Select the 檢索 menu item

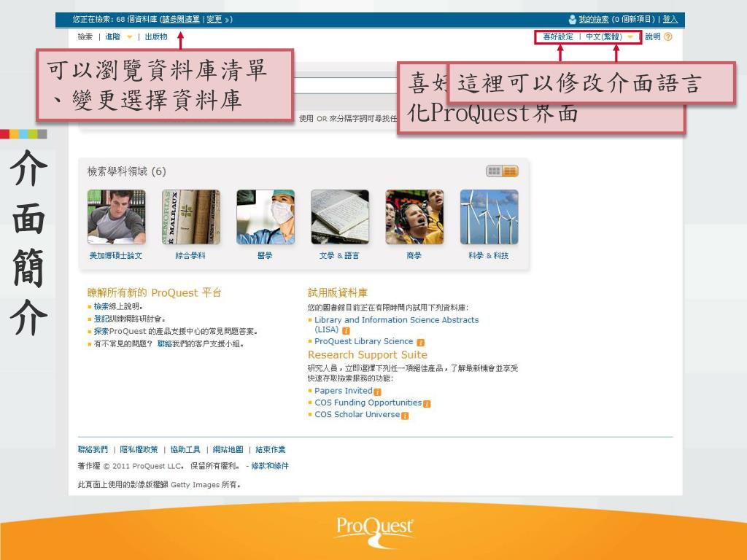85,36
